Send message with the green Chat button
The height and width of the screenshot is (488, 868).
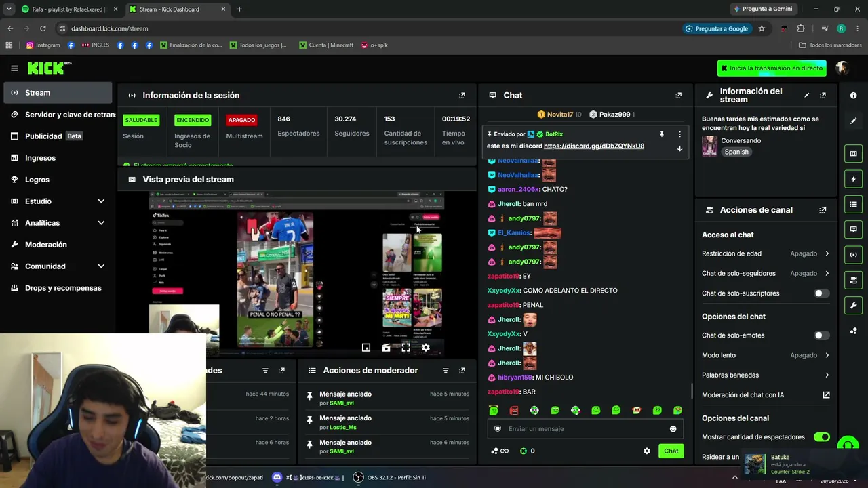[671, 451]
